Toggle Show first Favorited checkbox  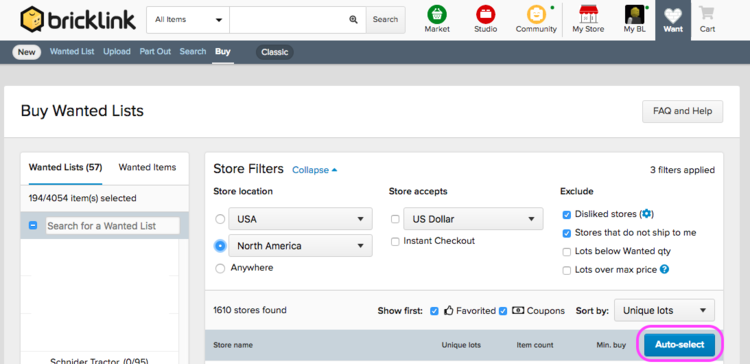[434, 311]
